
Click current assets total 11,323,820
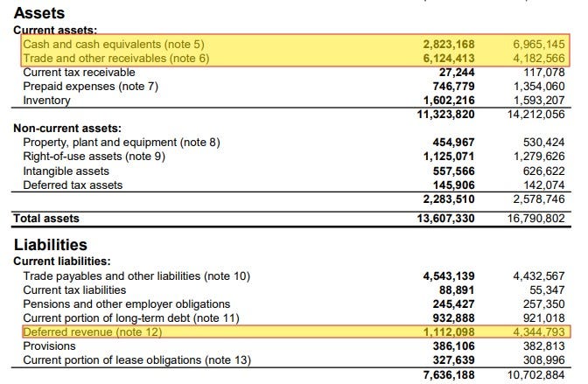pos(446,115)
